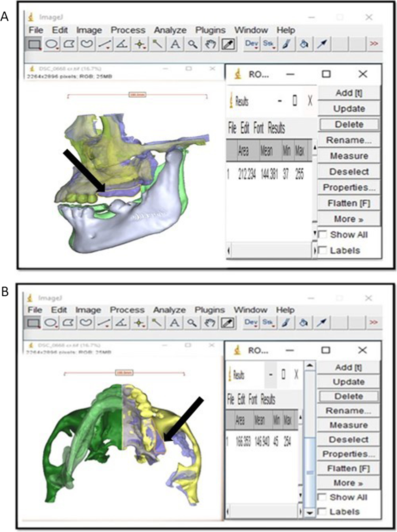Screen dimensions: 397x532
Task: Open Plugins menu in panel A ImageJ
Action: (210, 30)
